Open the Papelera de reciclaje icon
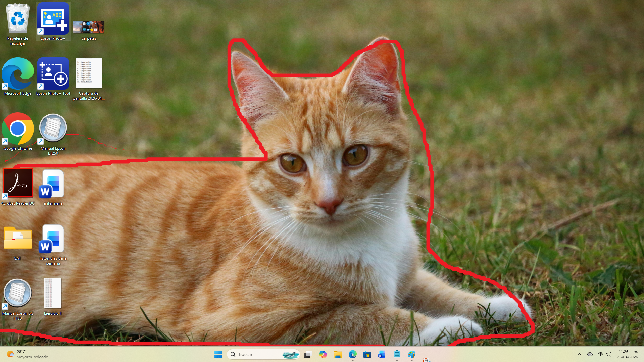Screen dimensions: 644x362 (x=18, y=19)
